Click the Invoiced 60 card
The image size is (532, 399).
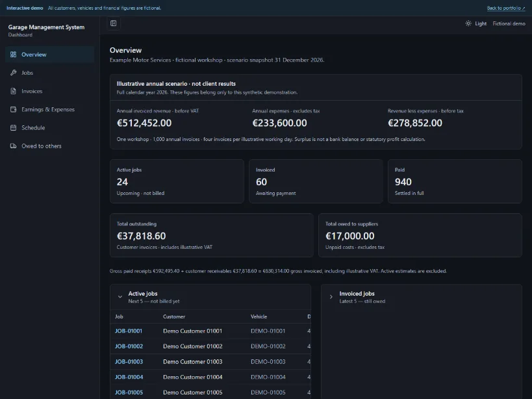pos(316,181)
